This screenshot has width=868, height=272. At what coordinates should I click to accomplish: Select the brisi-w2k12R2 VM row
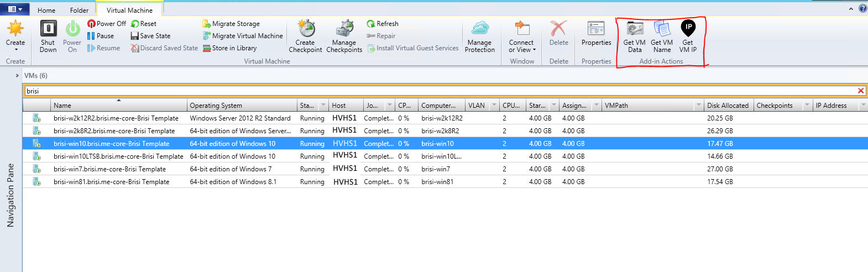445,118
